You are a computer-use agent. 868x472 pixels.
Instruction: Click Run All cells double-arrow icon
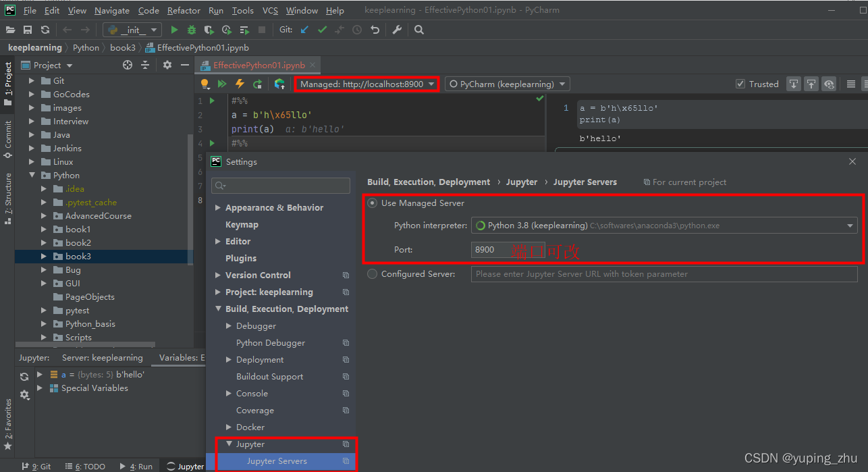point(222,84)
